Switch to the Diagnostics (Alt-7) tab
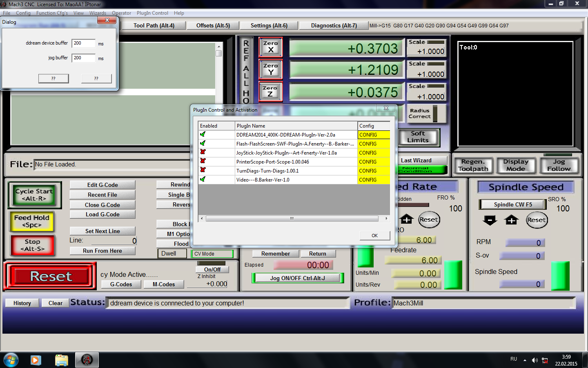This screenshot has width=588, height=368. point(334,25)
